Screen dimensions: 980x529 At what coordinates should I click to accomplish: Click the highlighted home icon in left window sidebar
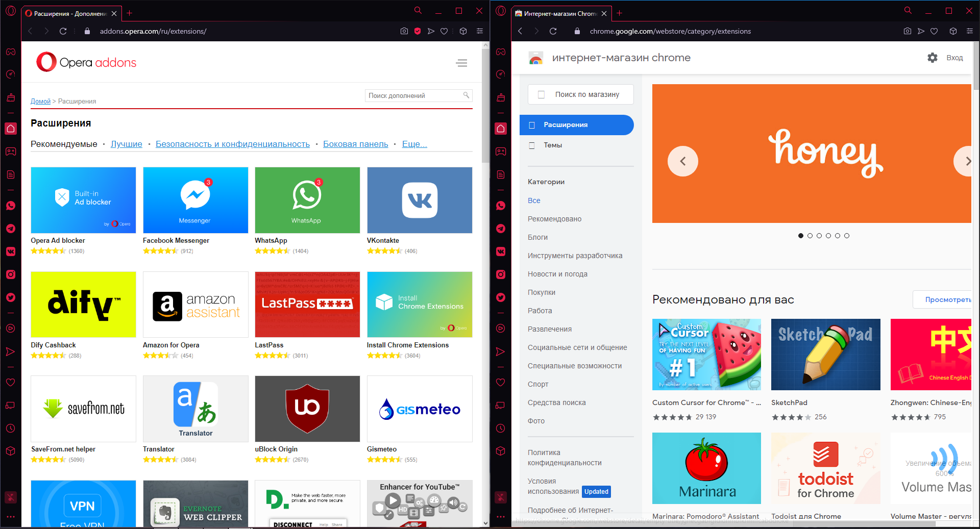tap(11, 129)
